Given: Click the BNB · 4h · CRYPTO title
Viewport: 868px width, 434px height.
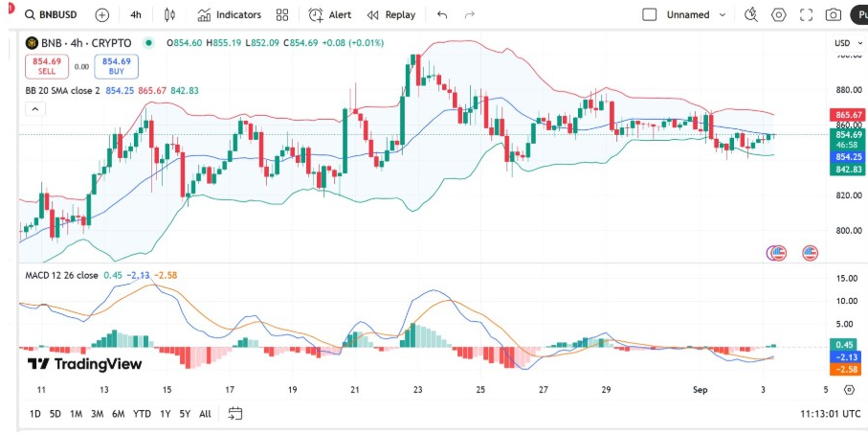Looking at the screenshot, I should [86, 43].
